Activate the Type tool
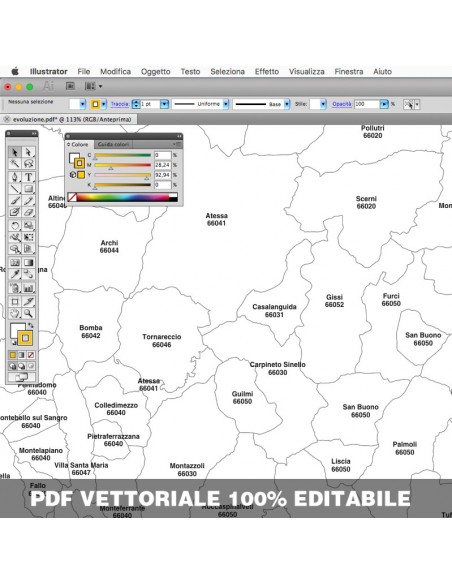This screenshot has width=452, height=584. coord(29,177)
